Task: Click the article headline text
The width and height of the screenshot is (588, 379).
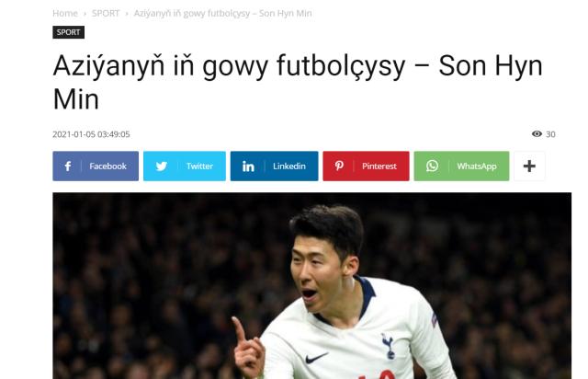Action: [x=298, y=82]
